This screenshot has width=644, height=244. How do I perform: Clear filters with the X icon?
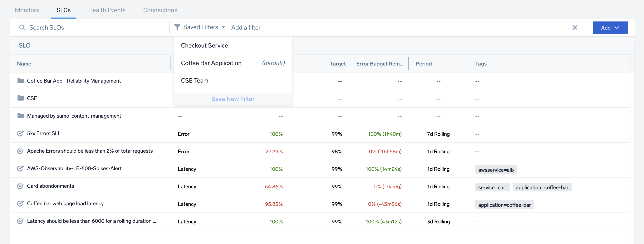click(x=575, y=28)
